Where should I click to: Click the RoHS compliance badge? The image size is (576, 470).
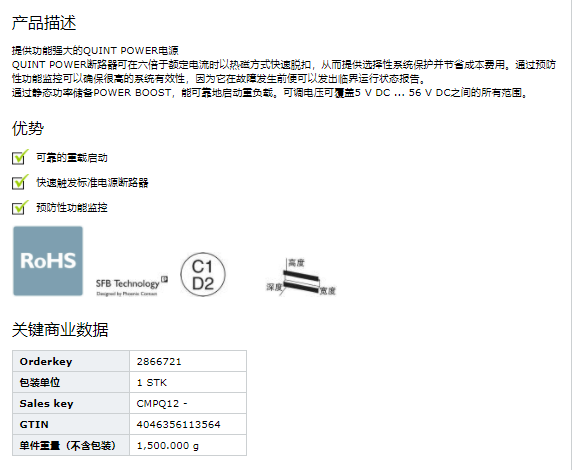(x=48, y=261)
